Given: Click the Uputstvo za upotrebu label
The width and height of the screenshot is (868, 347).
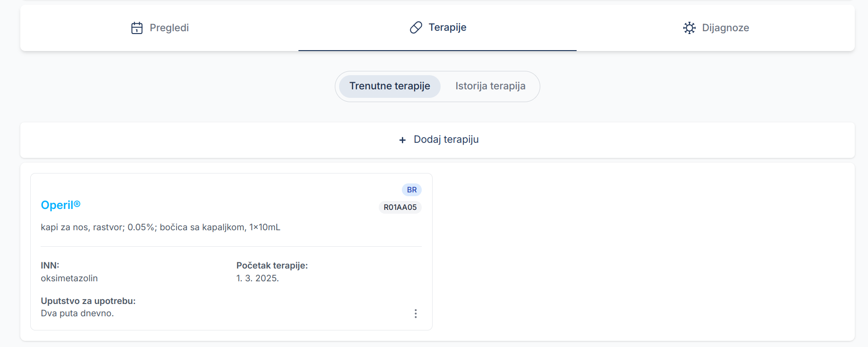Looking at the screenshot, I should [88, 301].
